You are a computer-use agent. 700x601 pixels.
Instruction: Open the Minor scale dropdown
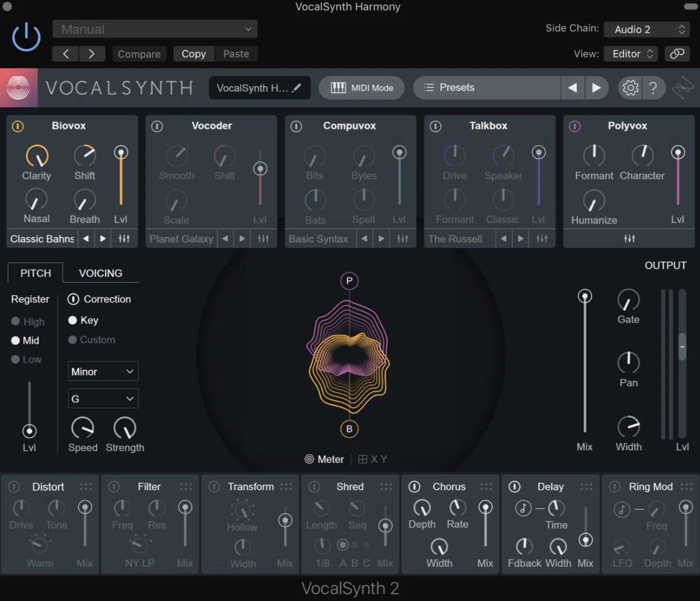[103, 372]
